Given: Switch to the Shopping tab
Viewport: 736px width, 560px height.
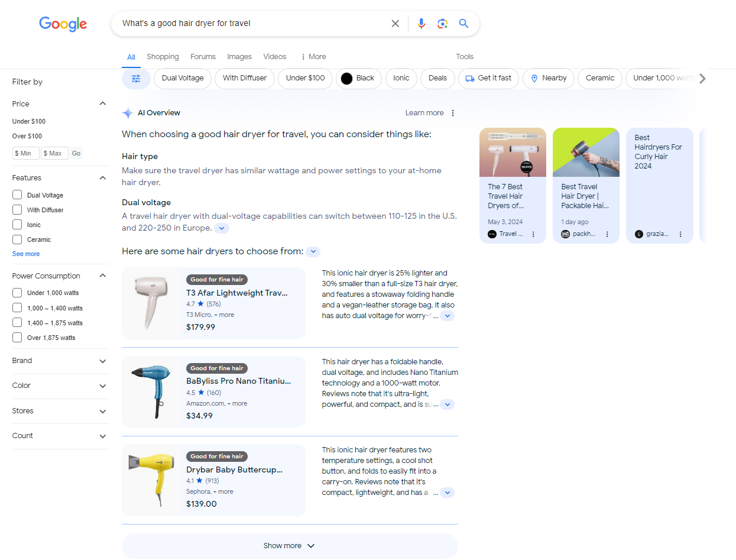Looking at the screenshot, I should [163, 57].
